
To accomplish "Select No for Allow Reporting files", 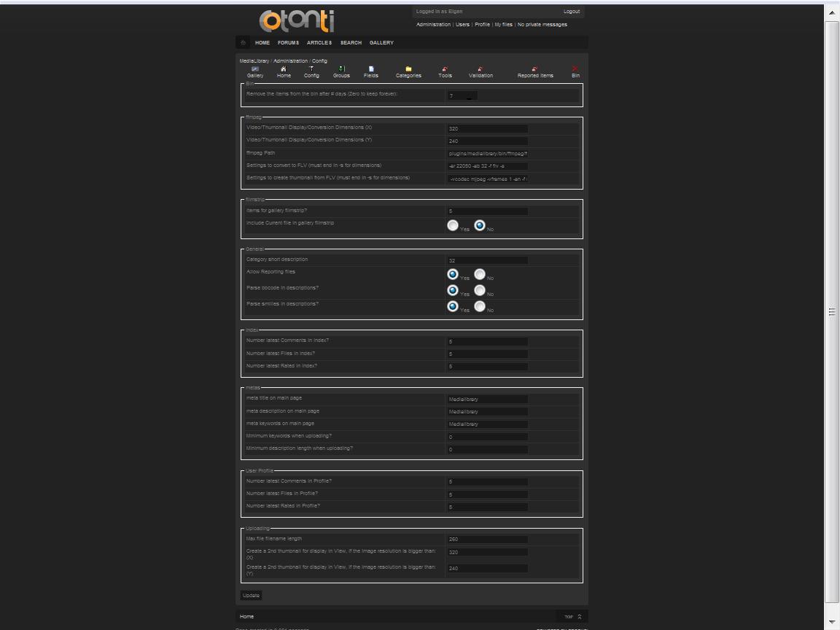I will coord(480,274).
